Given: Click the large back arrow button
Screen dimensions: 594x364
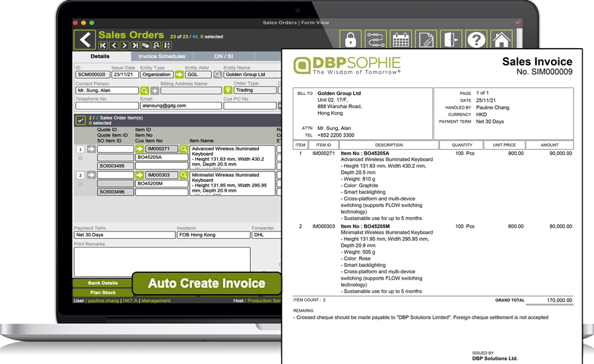Looking at the screenshot, I should click(84, 40).
